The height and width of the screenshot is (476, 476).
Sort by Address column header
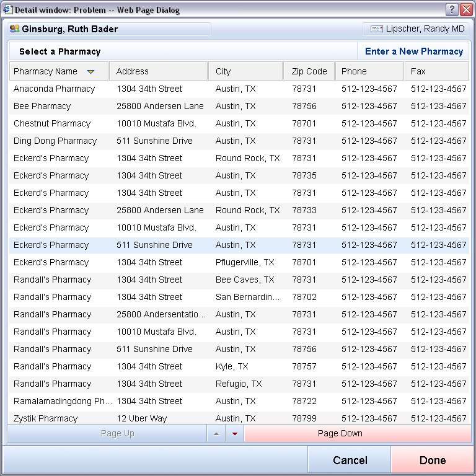158,71
